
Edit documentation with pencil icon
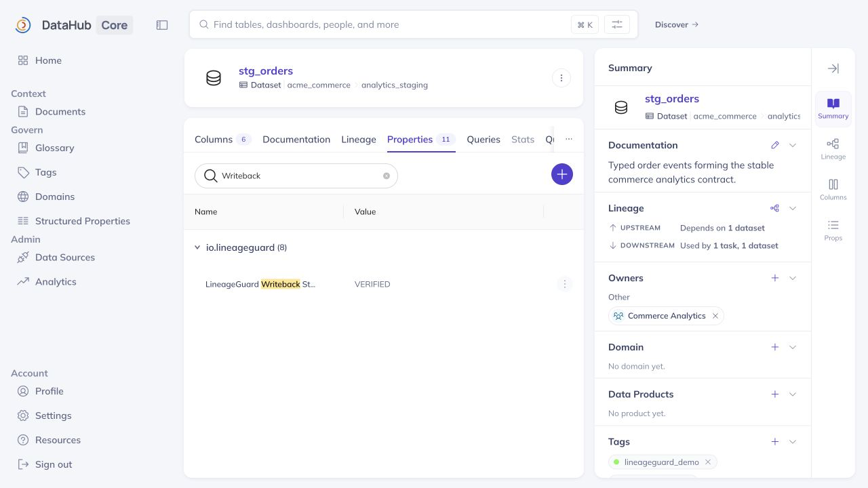[775, 145]
